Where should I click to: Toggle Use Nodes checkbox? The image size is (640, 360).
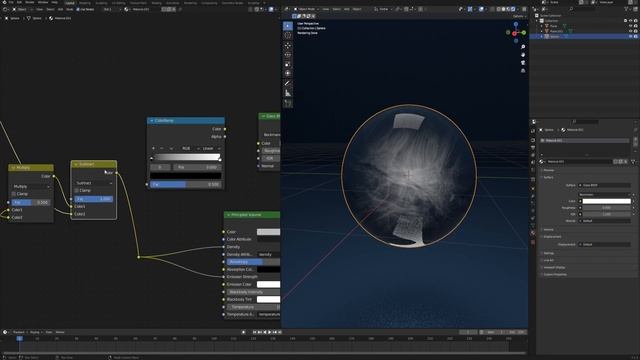[x=78, y=9]
